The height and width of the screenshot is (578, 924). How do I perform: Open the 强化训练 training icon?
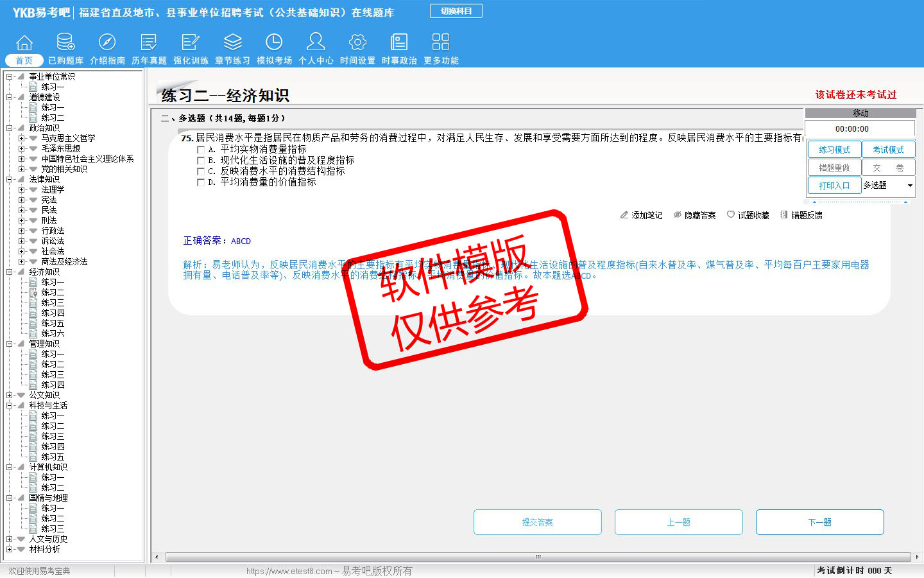click(x=191, y=43)
